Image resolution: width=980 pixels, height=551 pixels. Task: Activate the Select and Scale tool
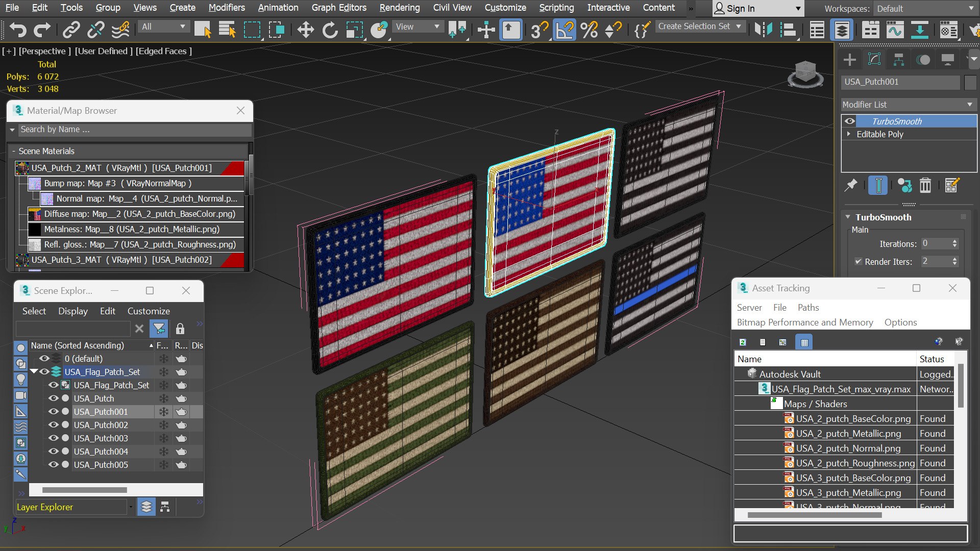354,30
